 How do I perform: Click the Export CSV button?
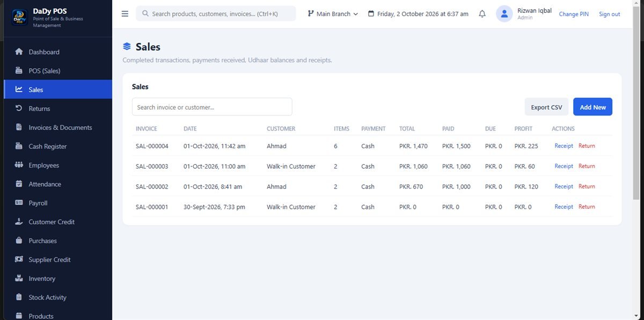pos(546,107)
